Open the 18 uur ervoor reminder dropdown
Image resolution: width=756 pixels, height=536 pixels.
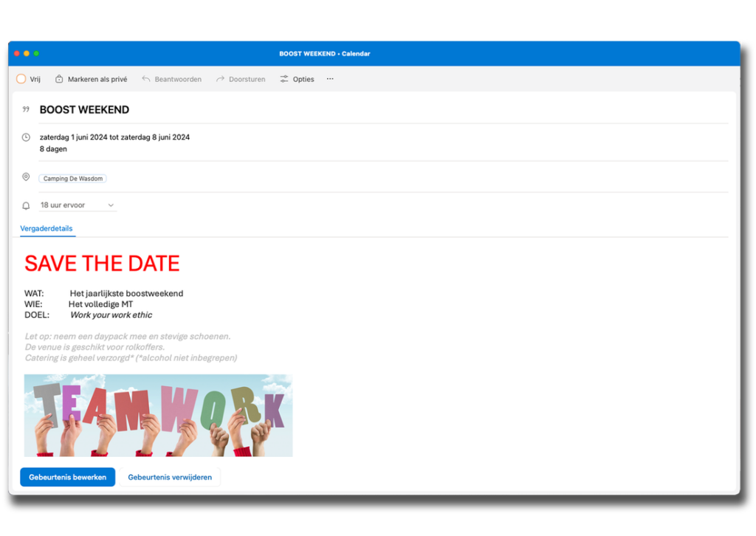click(78, 205)
